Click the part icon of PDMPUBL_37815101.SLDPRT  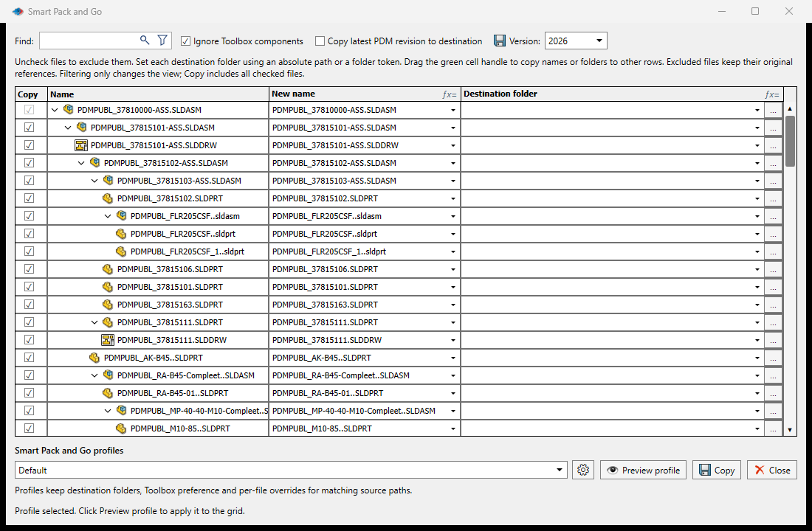coord(108,286)
